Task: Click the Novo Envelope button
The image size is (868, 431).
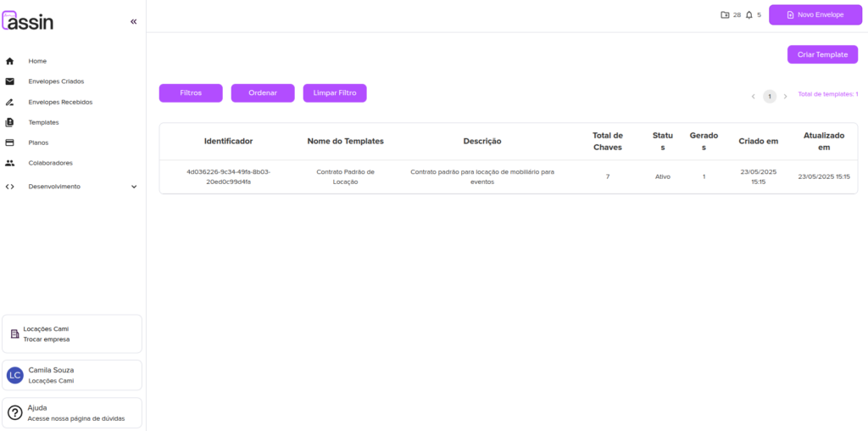Action: (814, 15)
